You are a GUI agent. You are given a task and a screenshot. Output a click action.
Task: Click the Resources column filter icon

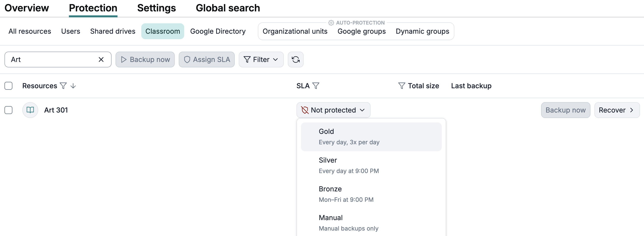63,86
